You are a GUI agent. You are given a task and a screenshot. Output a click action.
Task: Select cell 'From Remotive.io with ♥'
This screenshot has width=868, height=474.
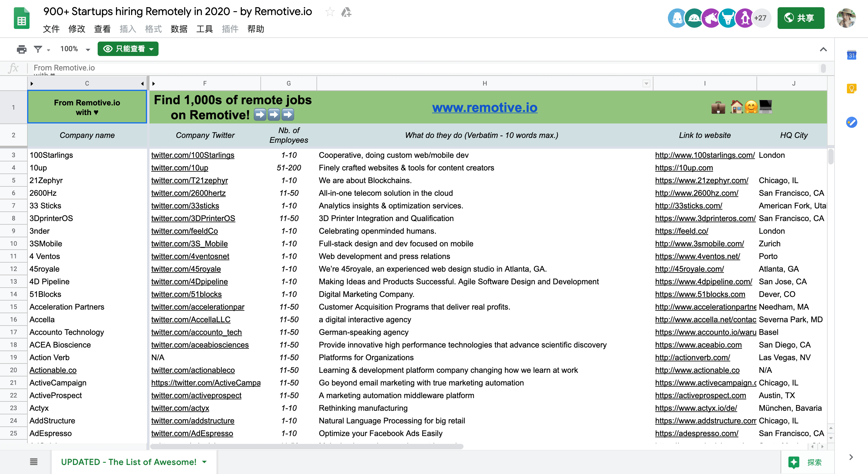pos(87,107)
